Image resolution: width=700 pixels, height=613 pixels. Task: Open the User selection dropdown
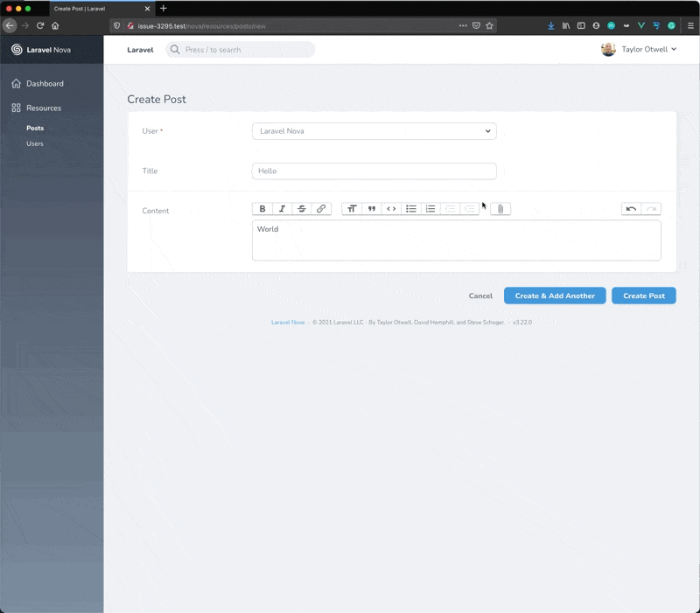click(374, 130)
